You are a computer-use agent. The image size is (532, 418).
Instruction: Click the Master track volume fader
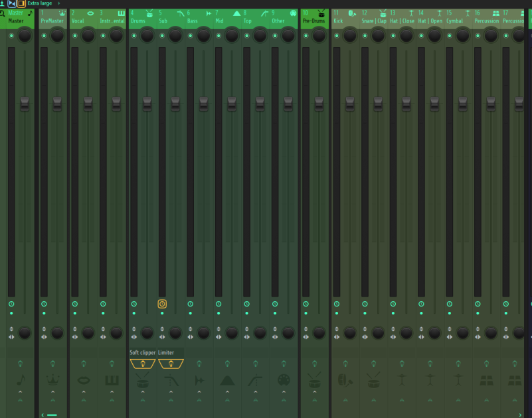[25, 104]
